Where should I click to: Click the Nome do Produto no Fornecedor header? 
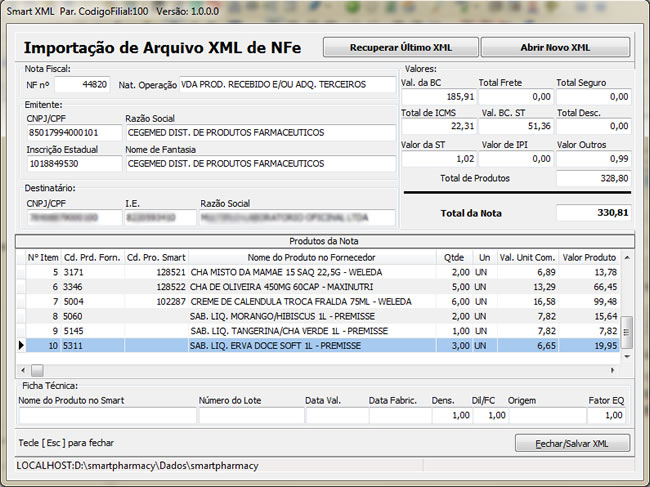coord(312,257)
